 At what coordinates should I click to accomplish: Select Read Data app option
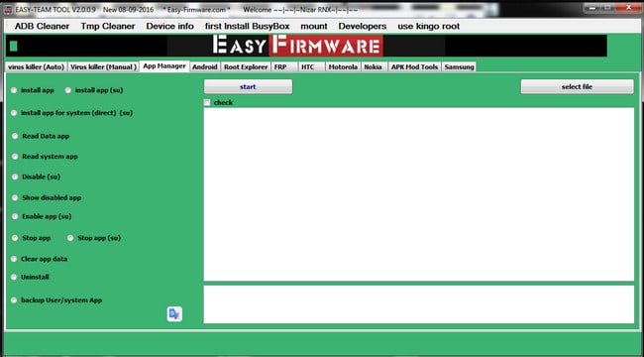(x=15, y=136)
